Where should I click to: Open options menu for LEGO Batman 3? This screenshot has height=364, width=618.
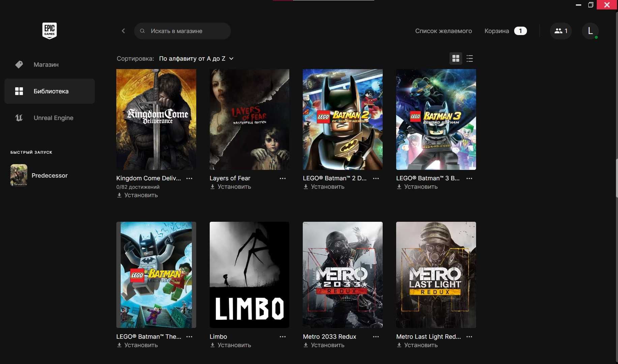click(x=469, y=178)
